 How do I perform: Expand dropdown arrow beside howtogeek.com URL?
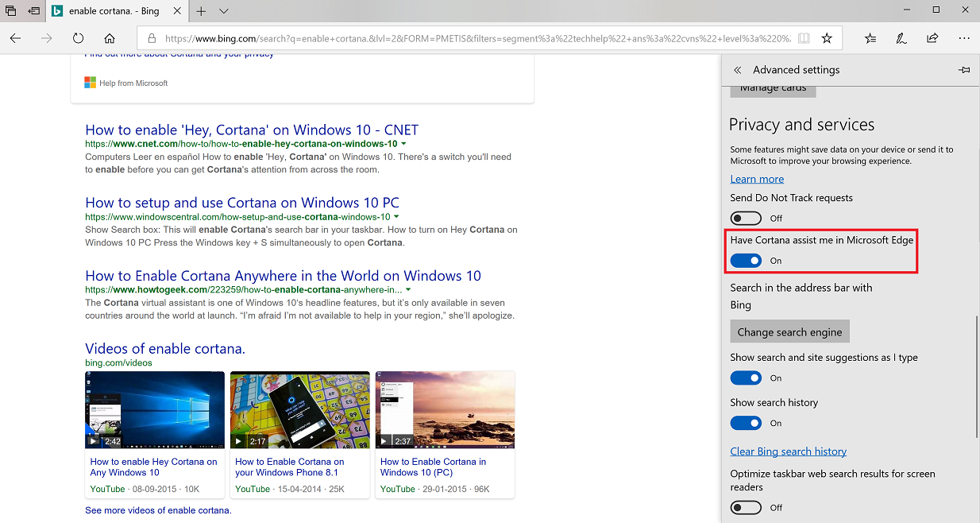click(x=408, y=290)
